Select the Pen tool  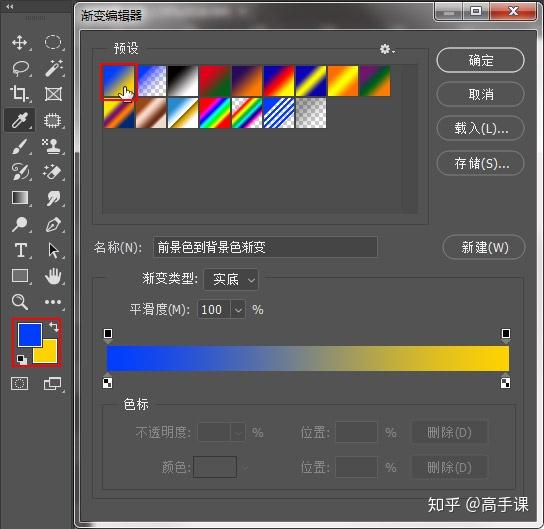tap(53, 224)
